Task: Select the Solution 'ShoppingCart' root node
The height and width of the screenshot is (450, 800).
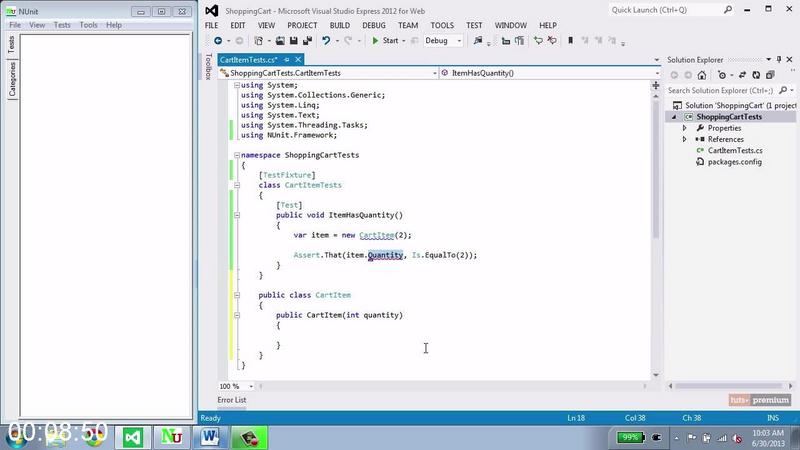Action: tap(735, 106)
